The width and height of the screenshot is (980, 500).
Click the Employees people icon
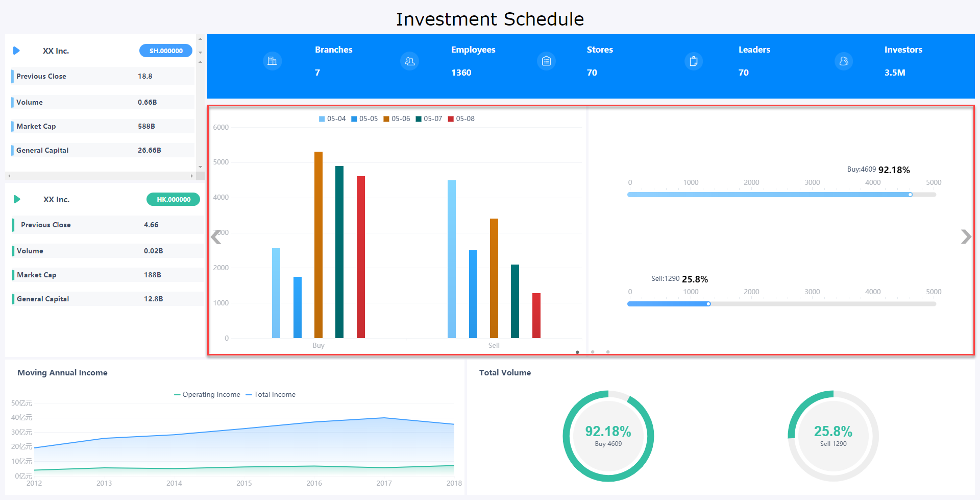[x=409, y=61]
